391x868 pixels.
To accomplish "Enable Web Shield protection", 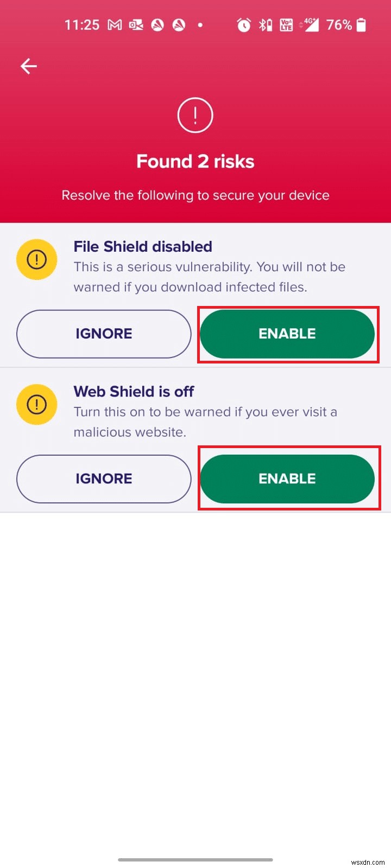I will coord(287,478).
